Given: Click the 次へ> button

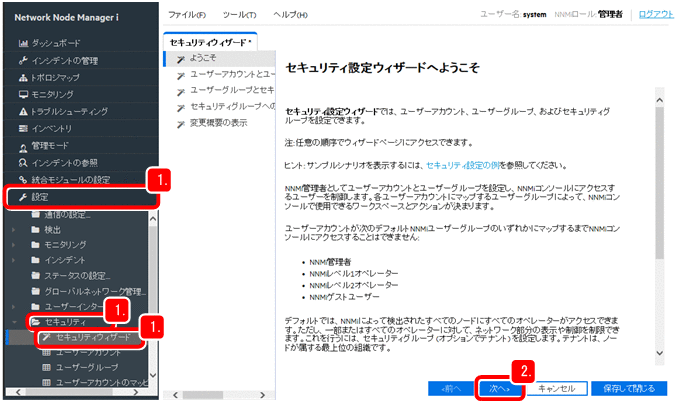Looking at the screenshot, I should (499, 388).
